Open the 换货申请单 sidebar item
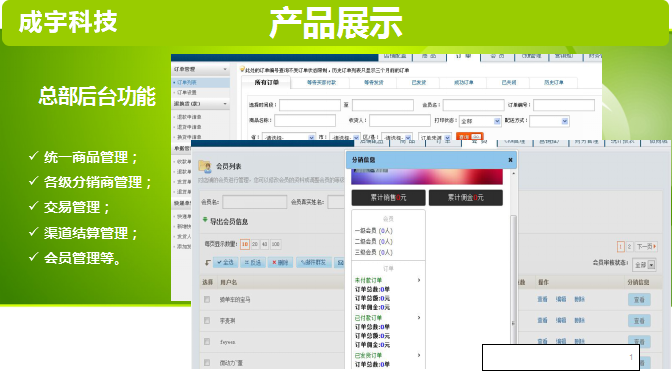 (x=189, y=137)
